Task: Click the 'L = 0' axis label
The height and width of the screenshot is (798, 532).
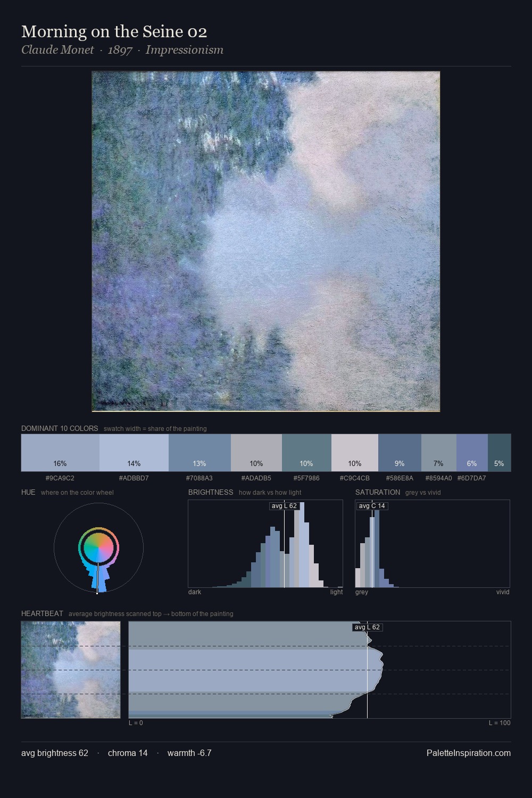Action: point(136,723)
